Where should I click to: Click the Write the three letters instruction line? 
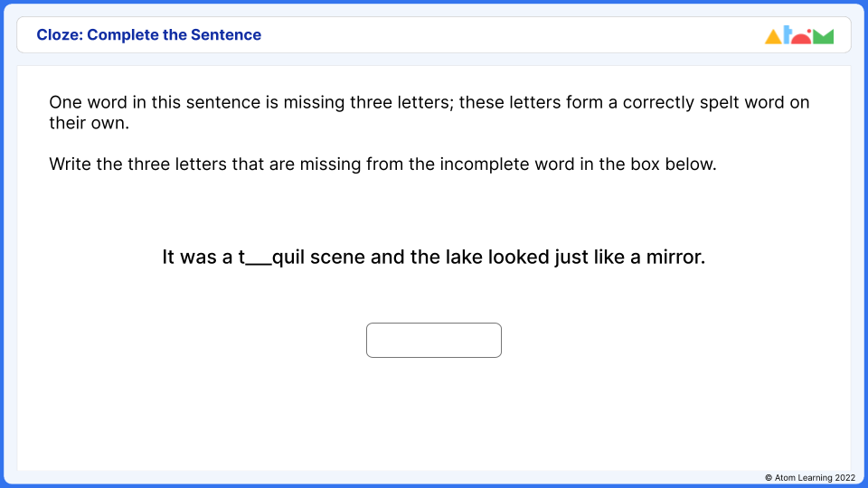[382, 164]
